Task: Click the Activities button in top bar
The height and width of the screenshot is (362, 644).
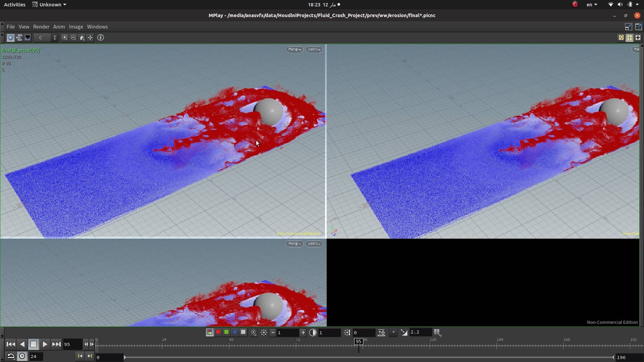Action: click(14, 5)
